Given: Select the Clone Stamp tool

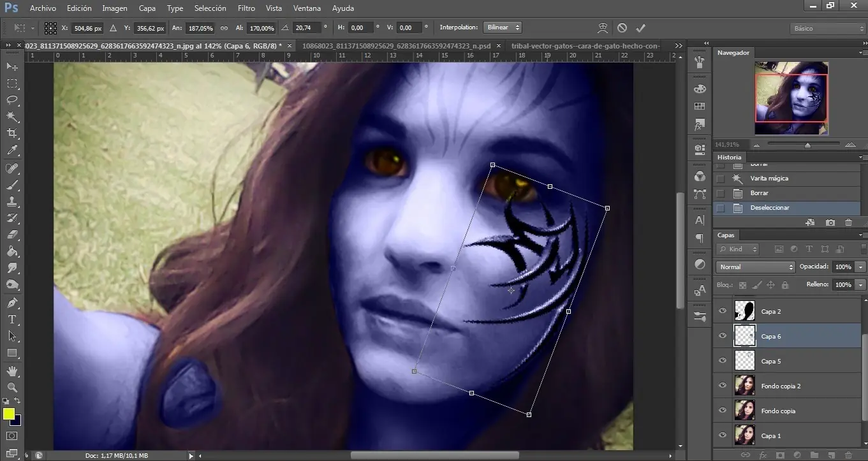Looking at the screenshot, I should pyautogui.click(x=12, y=201).
